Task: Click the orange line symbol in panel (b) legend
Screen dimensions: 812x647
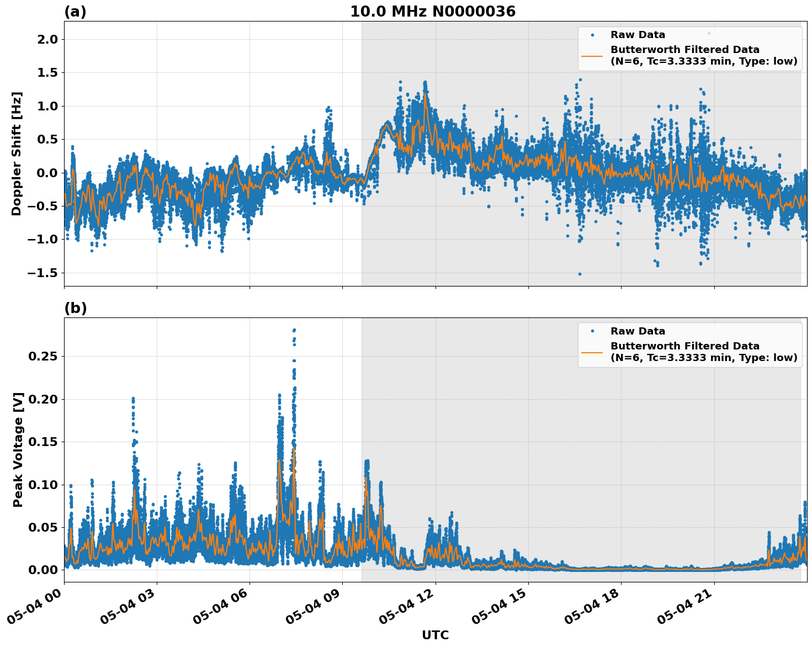Action: (592, 352)
